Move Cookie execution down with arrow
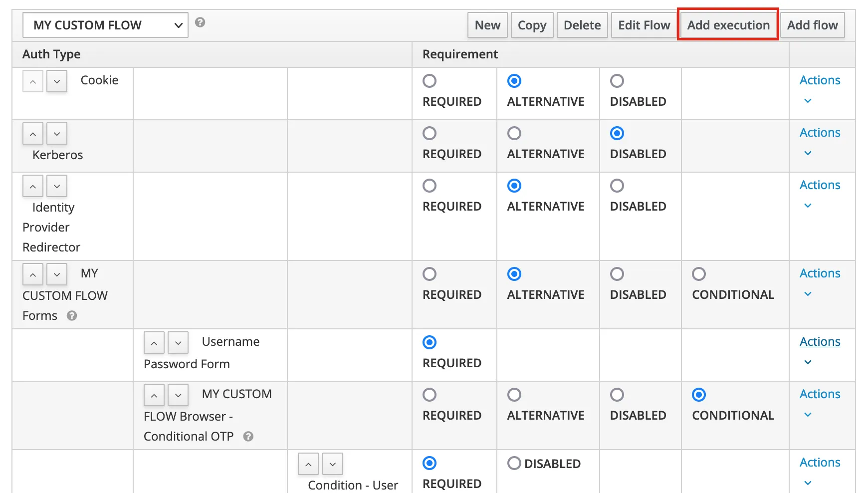 (57, 81)
